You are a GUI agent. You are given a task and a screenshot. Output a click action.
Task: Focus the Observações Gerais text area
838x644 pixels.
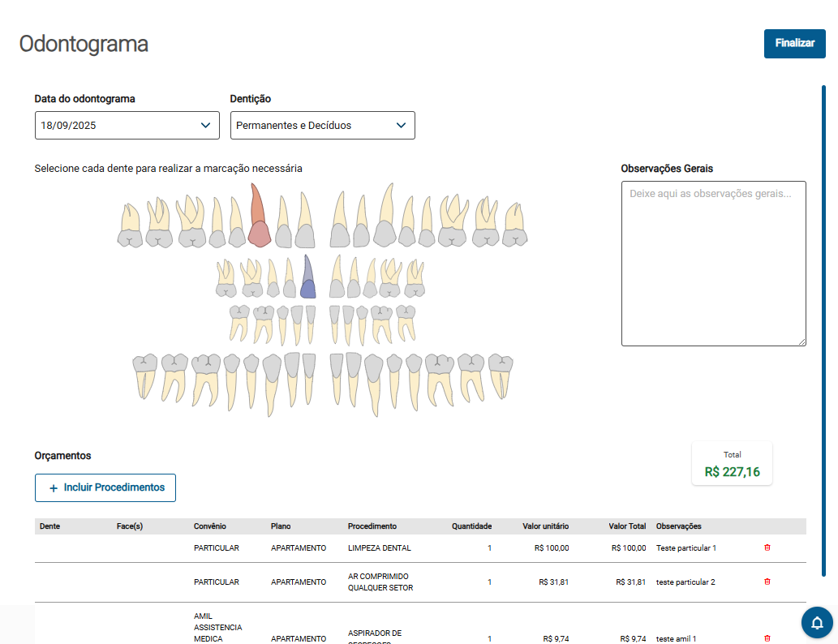[x=713, y=264]
